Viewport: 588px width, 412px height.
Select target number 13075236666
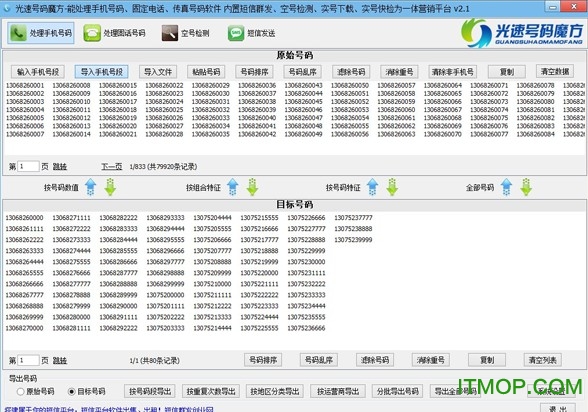[x=306, y=328]
